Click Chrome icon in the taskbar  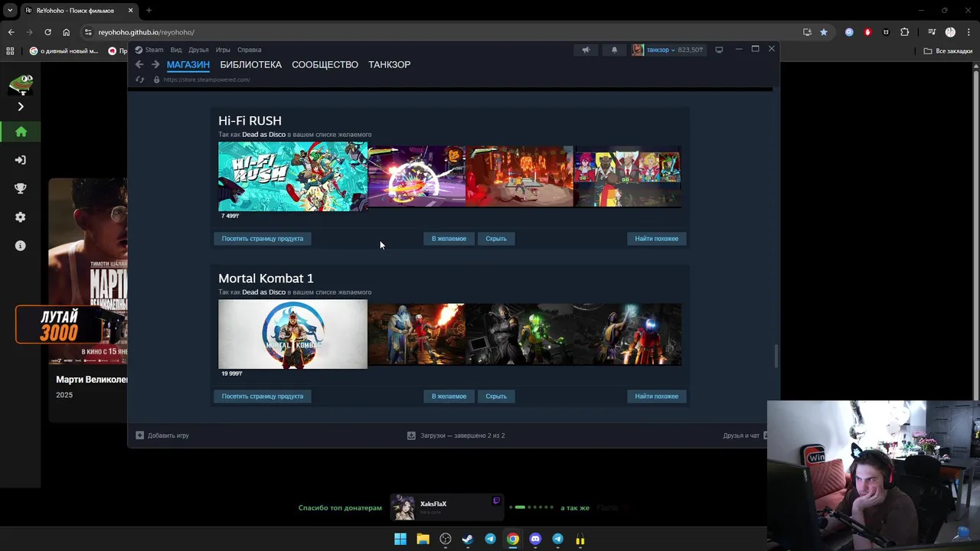point(513,539)
